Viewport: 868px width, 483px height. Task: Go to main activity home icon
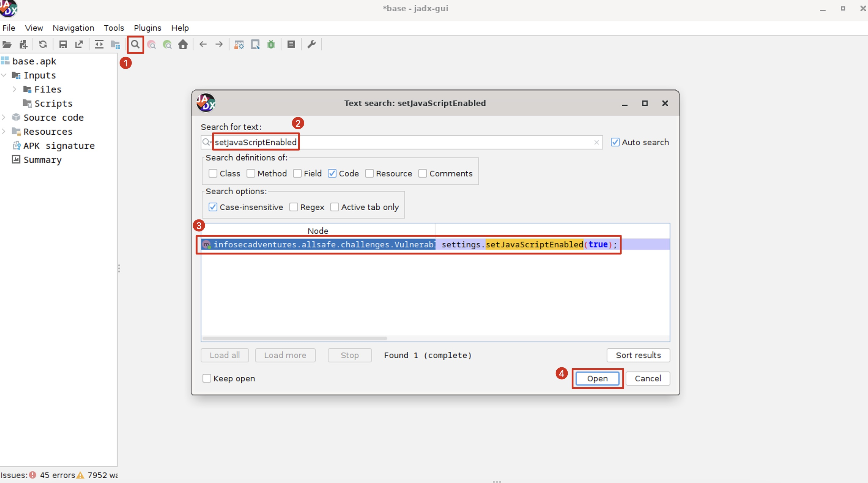(x=183, y=44)
